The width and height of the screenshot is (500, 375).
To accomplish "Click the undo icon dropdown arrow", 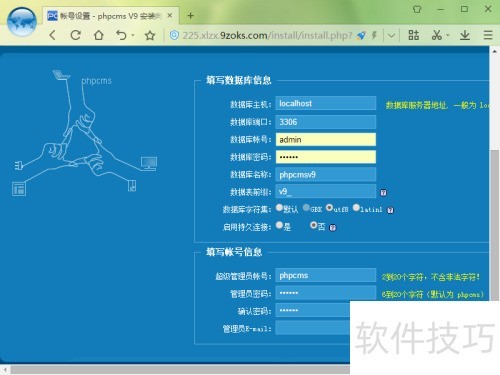I will tap(132, 35).
